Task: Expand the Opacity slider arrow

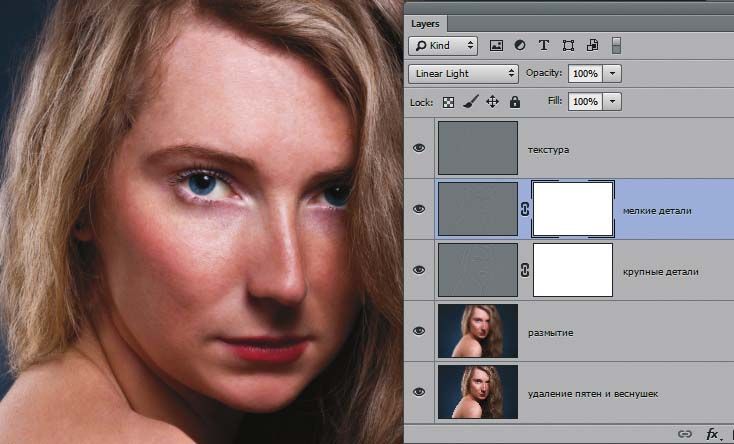Action: 612,73
